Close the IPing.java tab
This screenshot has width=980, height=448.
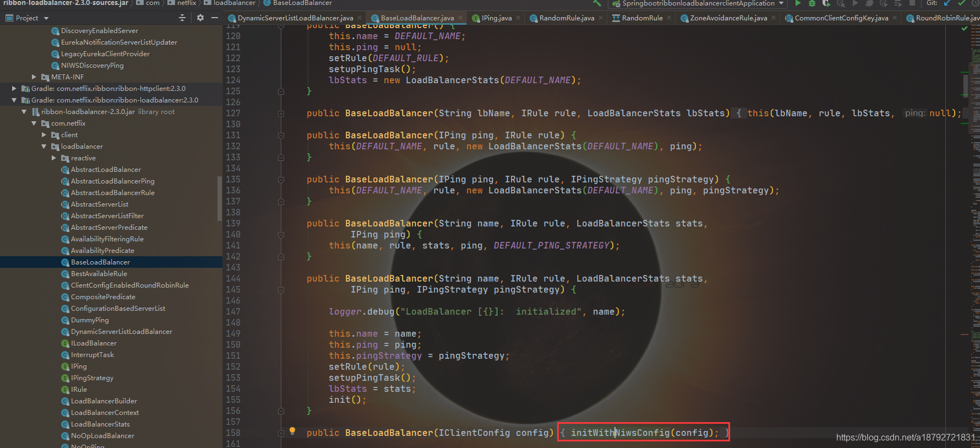tap(518, 18)
